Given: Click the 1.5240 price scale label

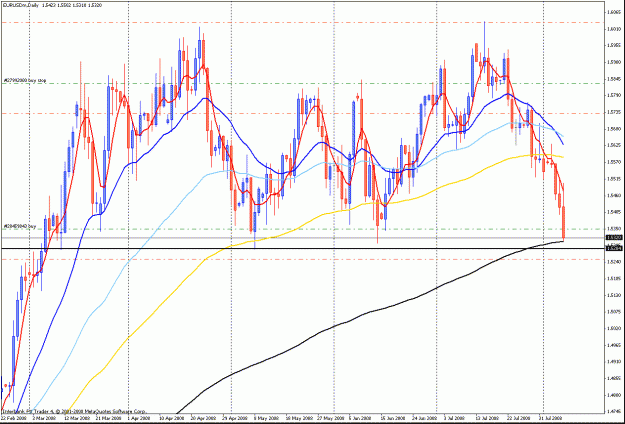Looking at the screenshot, I should tap(614, 262).
